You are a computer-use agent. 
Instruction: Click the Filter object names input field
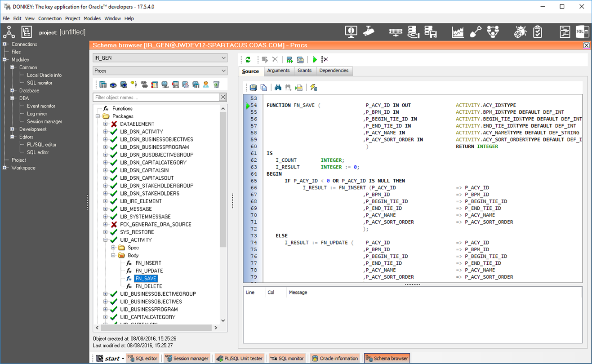click(156, 98)
